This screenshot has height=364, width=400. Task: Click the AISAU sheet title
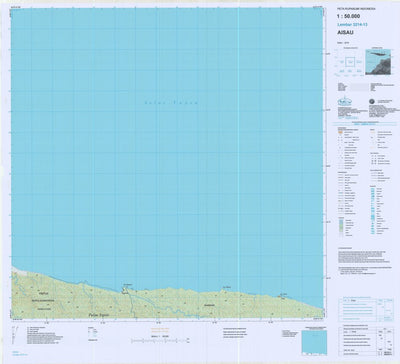click(x=345, y=32)
